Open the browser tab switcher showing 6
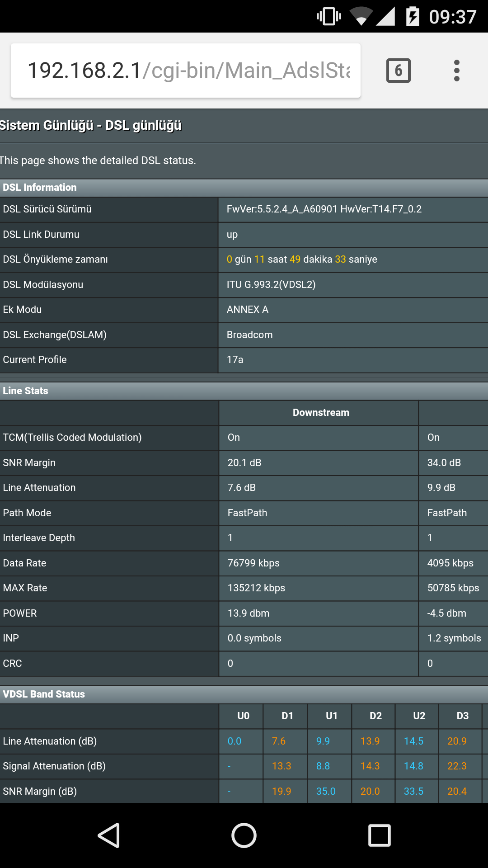 coord(398,71)
